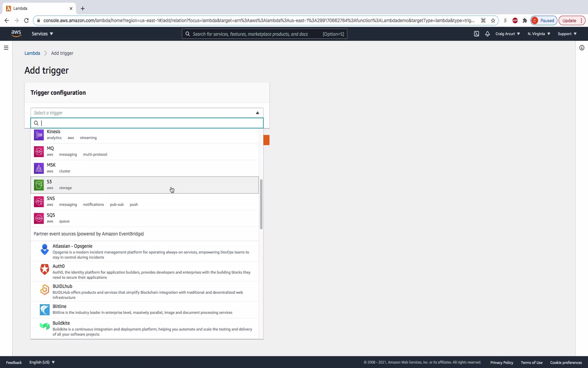This screenshot has height=368, width=588.
Task: Open a new browser tab
Action: click(83, 9)
